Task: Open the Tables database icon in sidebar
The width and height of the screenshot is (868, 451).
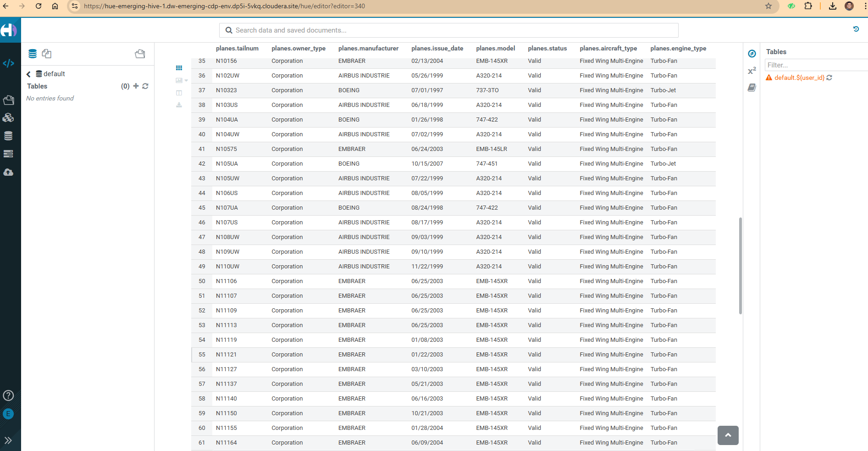Action: coord(8,136)
